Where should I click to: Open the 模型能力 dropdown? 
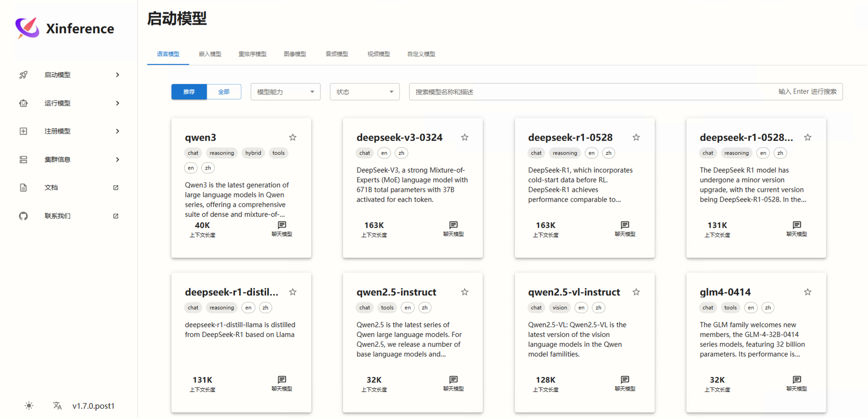pyautogui.click(x=285, y=91)
